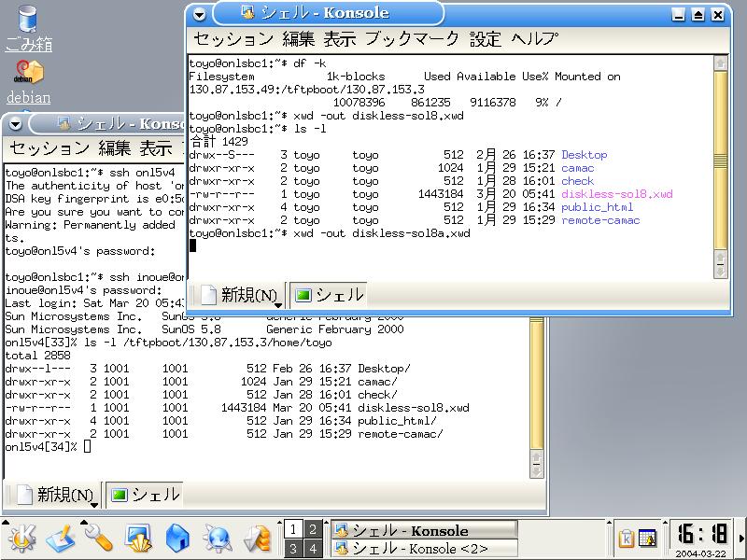Open the K menu launcher on the panel
The width and height of the screenshot is (747, 560).
pos(21,539)
